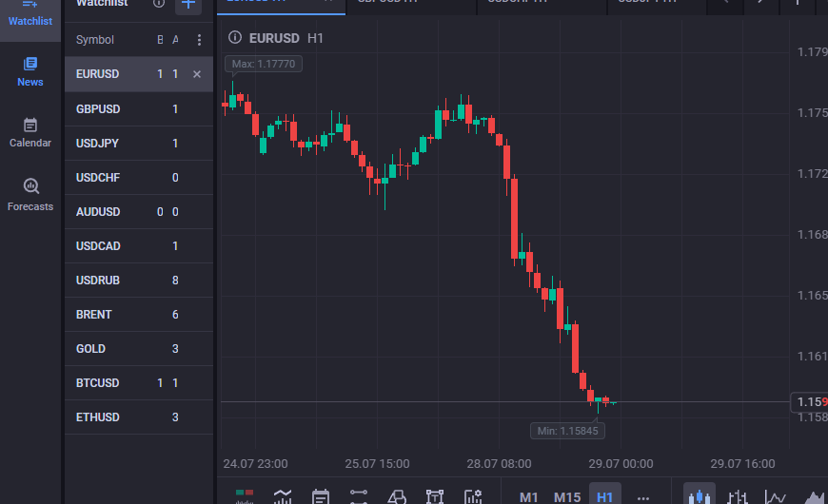Open the Forecasts panel
This screenshot has width=828, height=504.
pyautogui.click(x=30, y=194)
